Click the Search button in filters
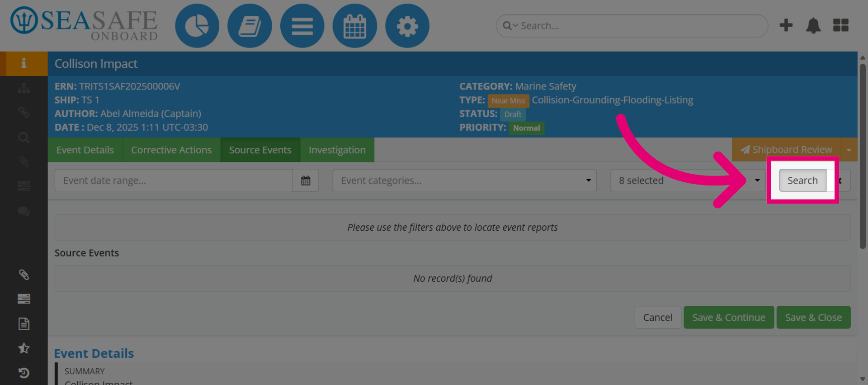The width and height of the screenshot is (868, 385). (x=802, y=181)
